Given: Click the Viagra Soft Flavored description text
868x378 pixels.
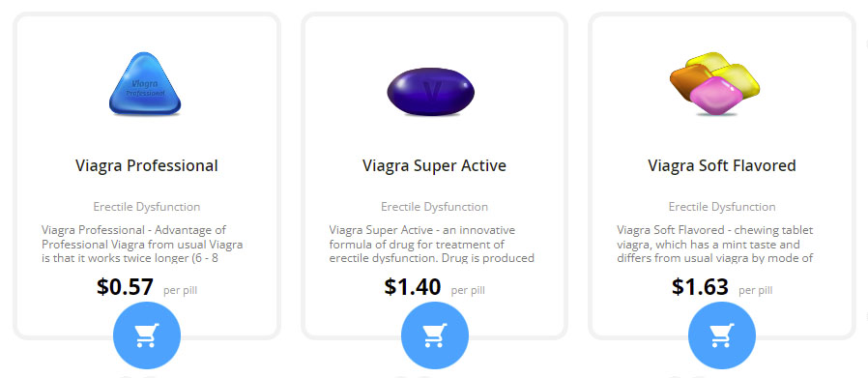Looking at the screenshot, I should (715, 244).
